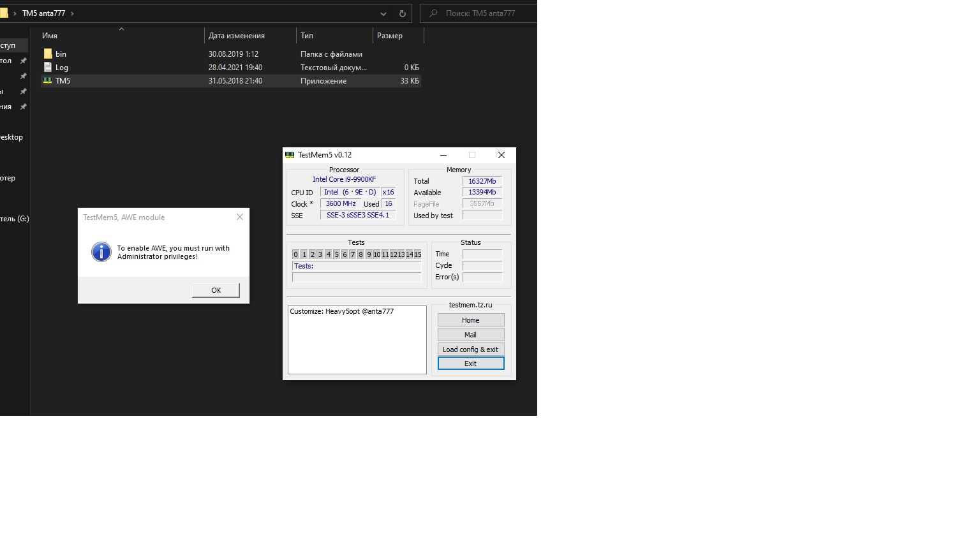Click the Used threads '16' field
This screenshot has height=551, width=980.
tap(389, 204)
